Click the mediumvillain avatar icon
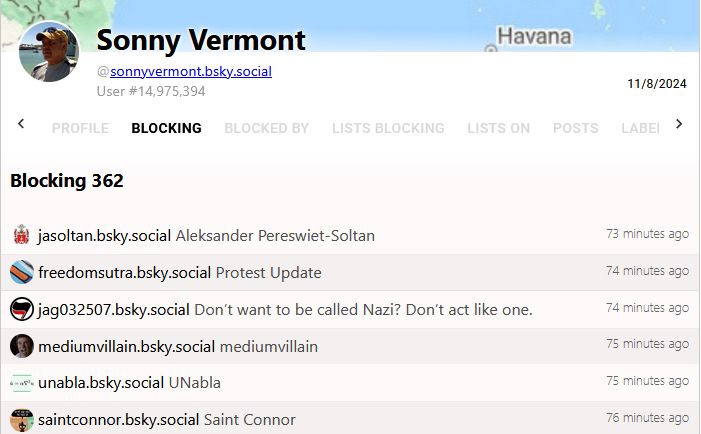This screenshot has height=434, width=701. pos(21,346)
